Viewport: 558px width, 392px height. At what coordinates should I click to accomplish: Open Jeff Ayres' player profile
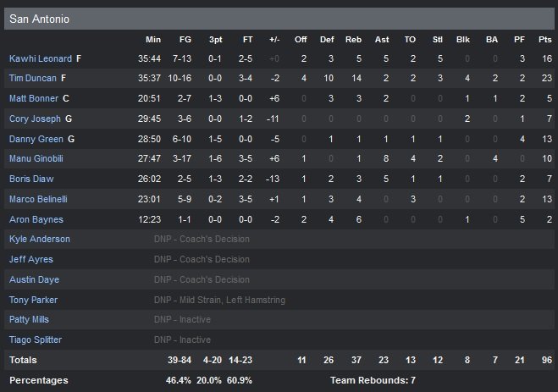30,259
